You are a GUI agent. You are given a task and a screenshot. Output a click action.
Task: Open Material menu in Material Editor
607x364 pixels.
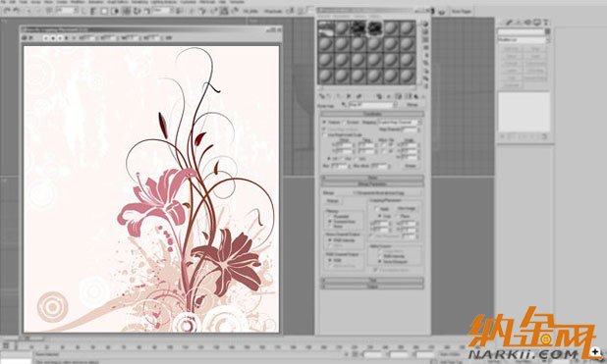(324, 17)
